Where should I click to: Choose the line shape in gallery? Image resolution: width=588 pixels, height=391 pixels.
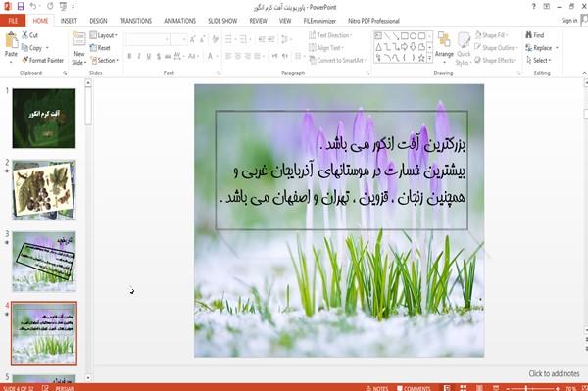coord(387,36)
